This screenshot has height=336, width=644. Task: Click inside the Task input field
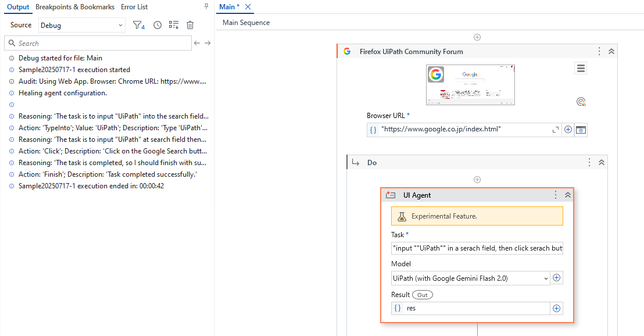point(477,248)
